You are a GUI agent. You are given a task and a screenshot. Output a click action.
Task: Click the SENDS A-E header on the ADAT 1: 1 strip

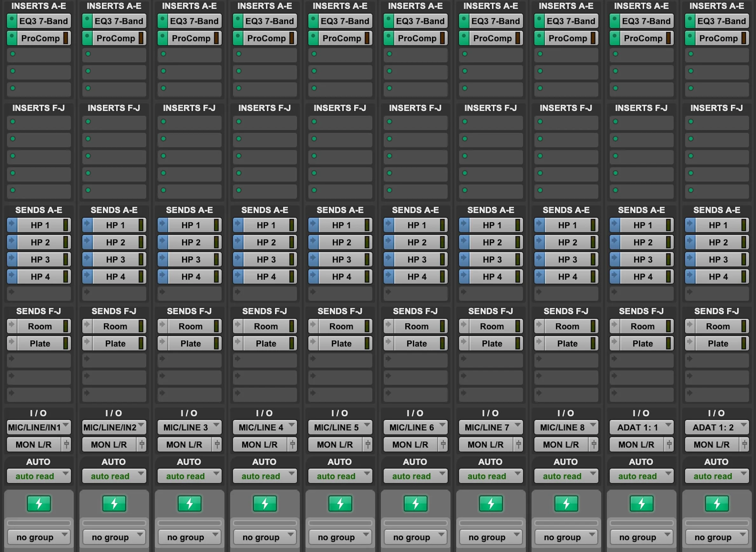point(641,210)
